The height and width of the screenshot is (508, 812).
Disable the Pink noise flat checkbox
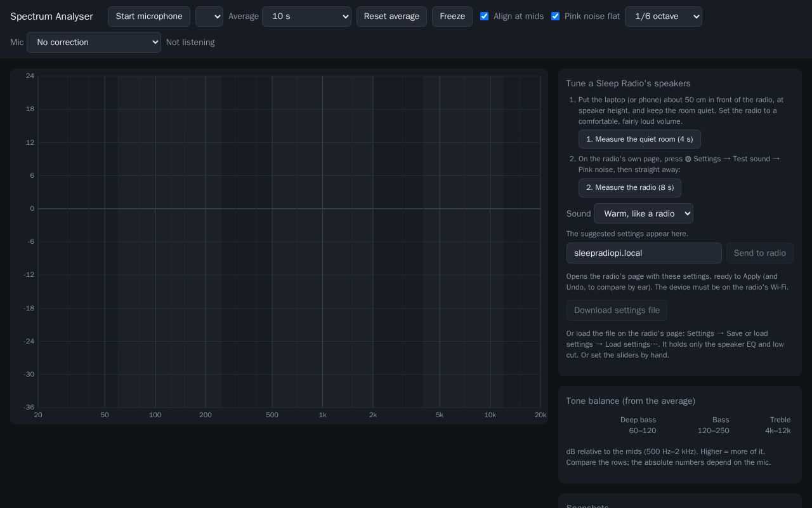click(x=556, y=17)
